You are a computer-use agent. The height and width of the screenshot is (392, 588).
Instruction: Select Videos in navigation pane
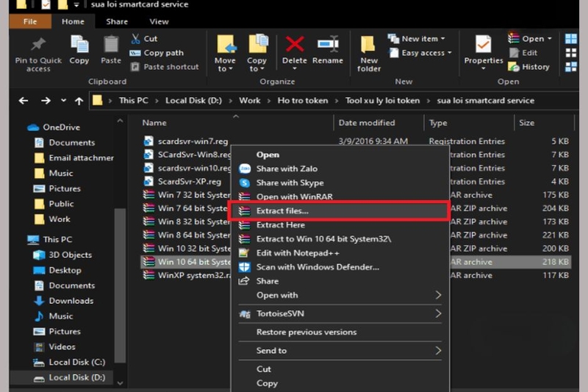tap(54, 346)
